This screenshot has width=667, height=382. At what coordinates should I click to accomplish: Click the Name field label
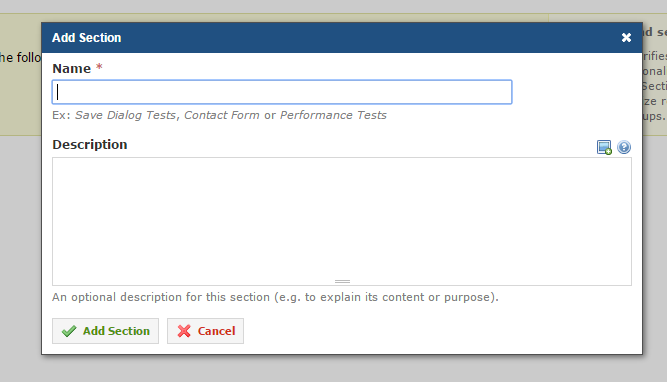pyautogui.click(x=71, y=68)
